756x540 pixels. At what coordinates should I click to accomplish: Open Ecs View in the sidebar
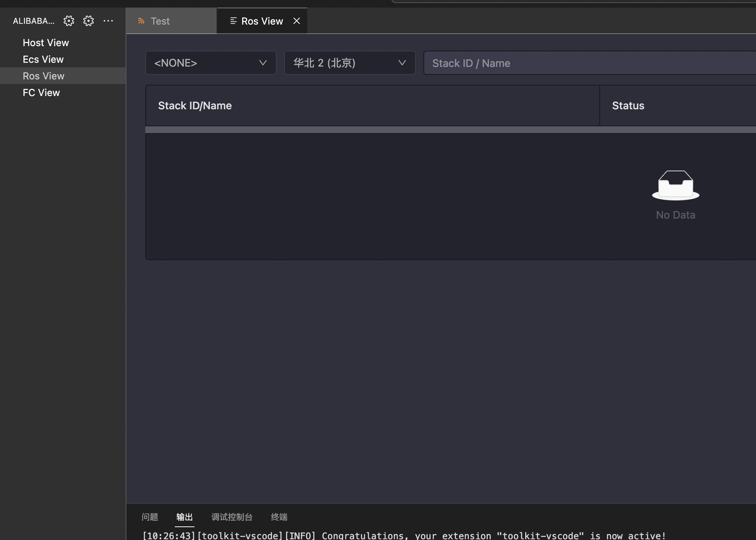63,59
